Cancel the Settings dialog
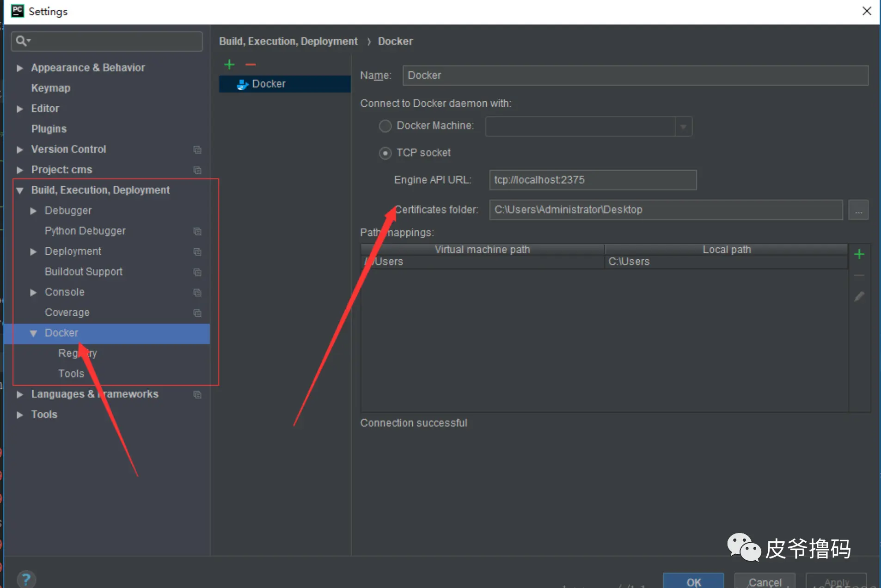 (x=765, y=581)
